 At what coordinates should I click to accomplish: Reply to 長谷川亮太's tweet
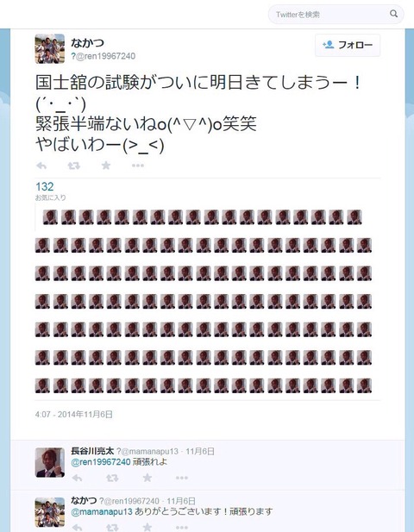(77, 478)
